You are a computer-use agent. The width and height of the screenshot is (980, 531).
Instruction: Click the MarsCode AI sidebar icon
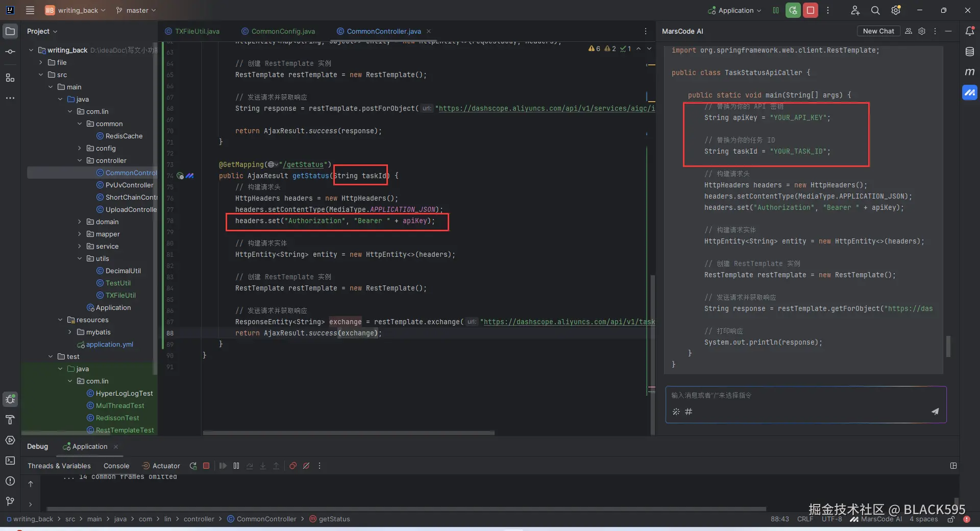970,92
